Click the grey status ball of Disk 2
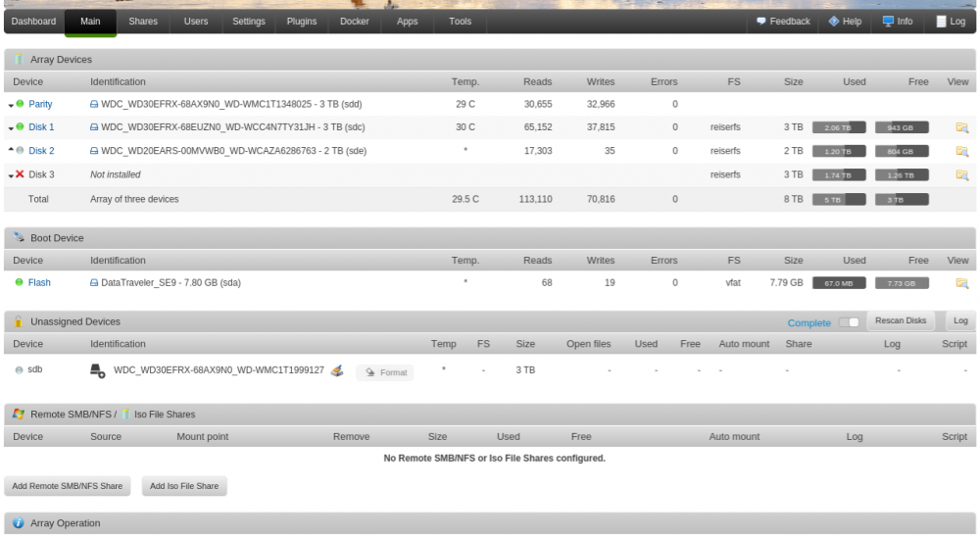Screen dimensions: 980x538 click(x=20, y=150)
